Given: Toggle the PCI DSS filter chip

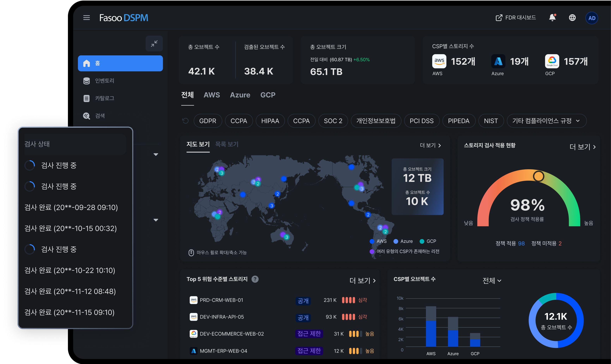Looking at the screenshot, I should [x=421, y=121].
